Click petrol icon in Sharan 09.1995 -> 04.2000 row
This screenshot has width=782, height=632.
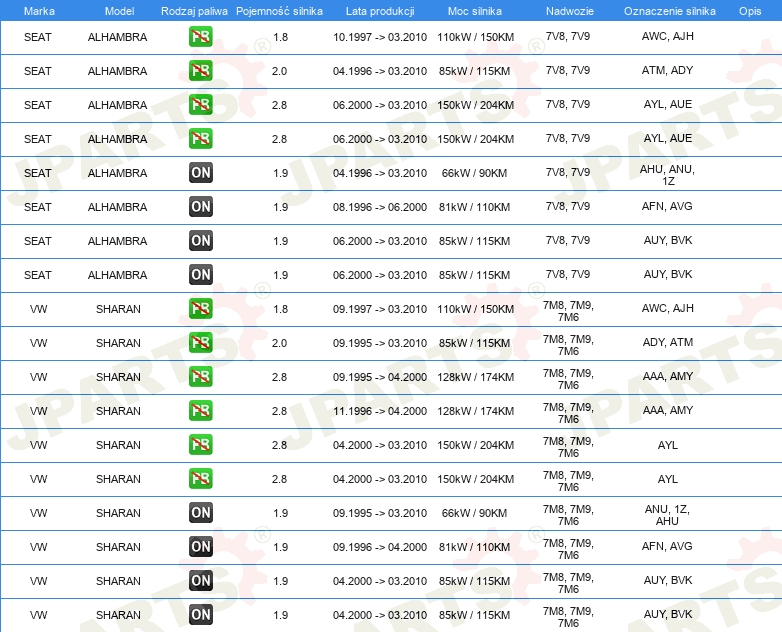[x=200, y=377]
